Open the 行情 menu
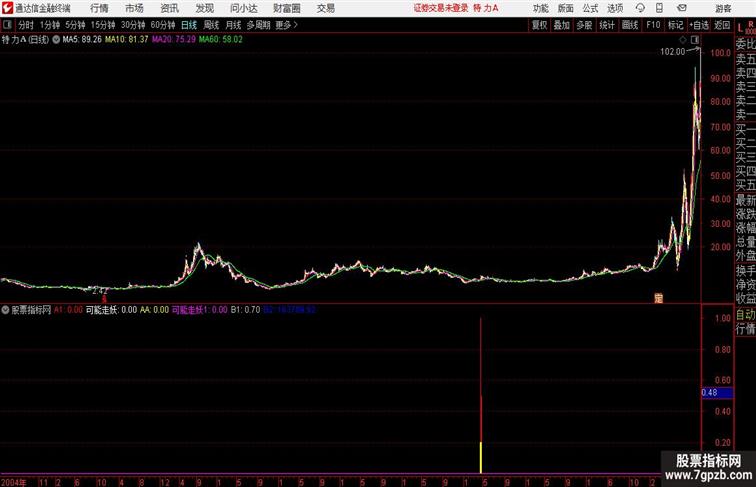This screenshot has height=487, width=756. pyautogui.click(x=99, y=8)
